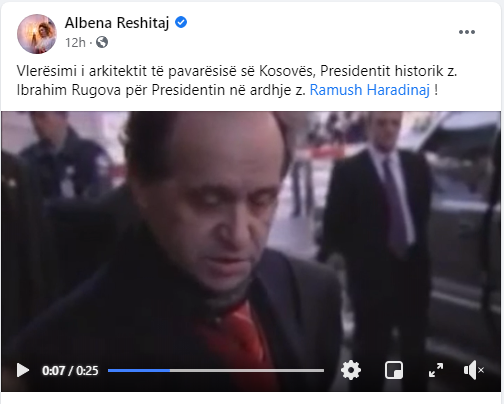Viewport: 504px width, 404px height.
Task: Open Albena Reshitaj's profile picture
Action: [x=37, y=34]
